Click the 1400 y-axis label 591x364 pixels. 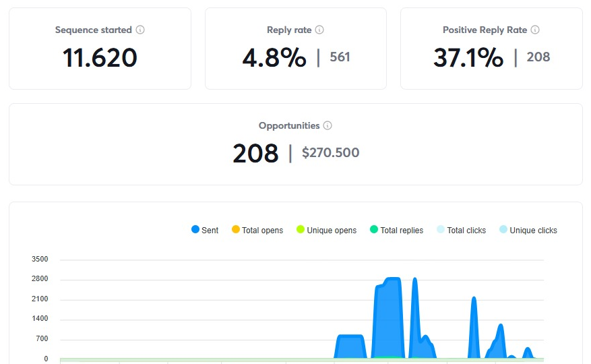click(x=40, y=318)
